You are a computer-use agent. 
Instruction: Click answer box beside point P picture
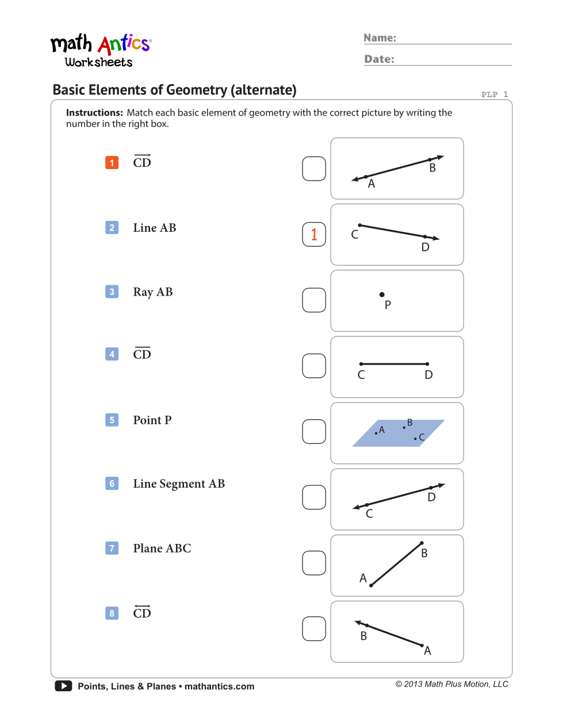coord(314,300)
